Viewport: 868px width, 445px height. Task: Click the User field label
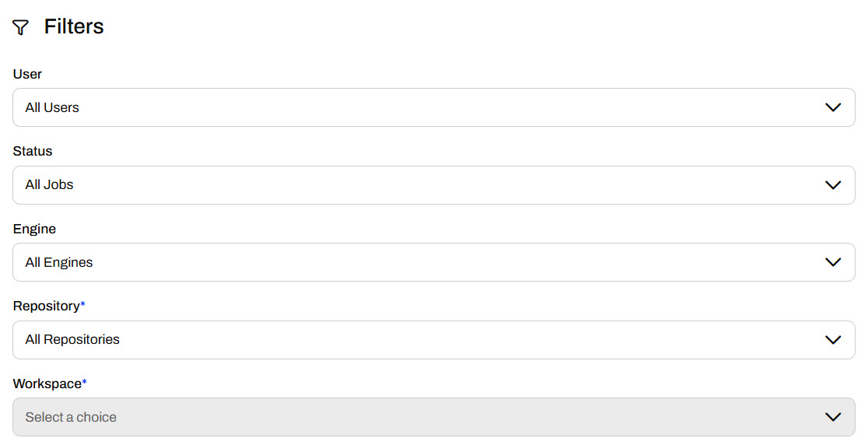tap(28, 74)
